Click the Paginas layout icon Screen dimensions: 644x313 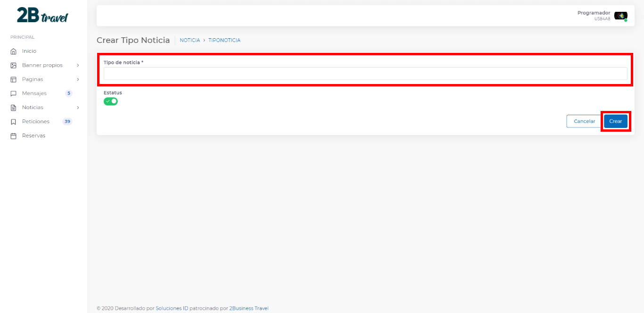pyautogui.click(x=14, y=79)
